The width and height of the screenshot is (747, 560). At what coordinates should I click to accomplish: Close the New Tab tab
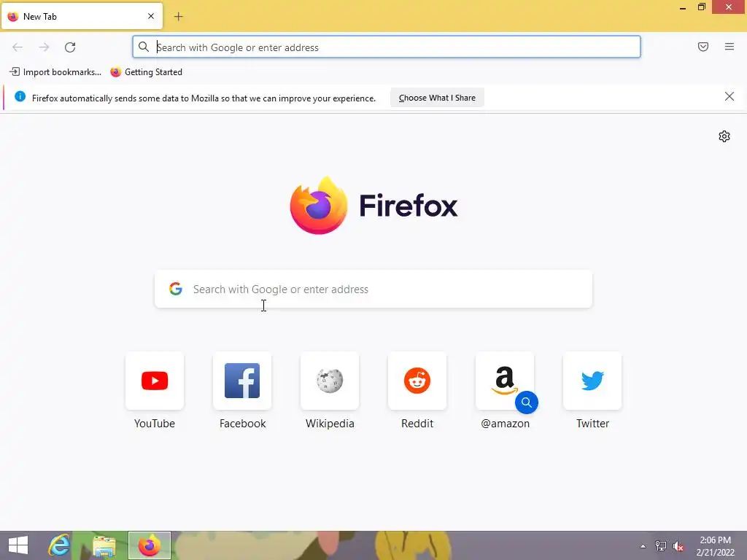point(151,16)
